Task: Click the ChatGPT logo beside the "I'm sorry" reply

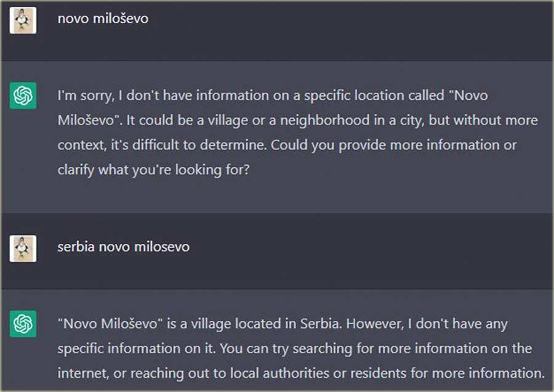Action: (23, 97)
